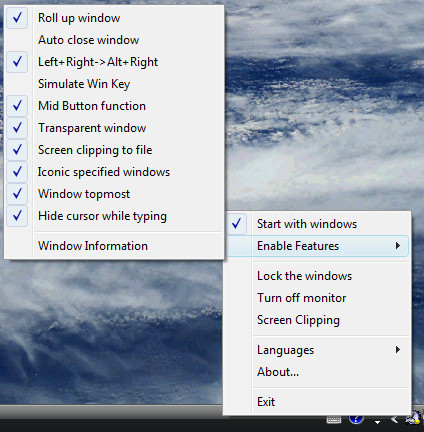This screenshot has width=424, height=432.
Task: Toggle Screen clipping to file
Action: coord(114,150)
